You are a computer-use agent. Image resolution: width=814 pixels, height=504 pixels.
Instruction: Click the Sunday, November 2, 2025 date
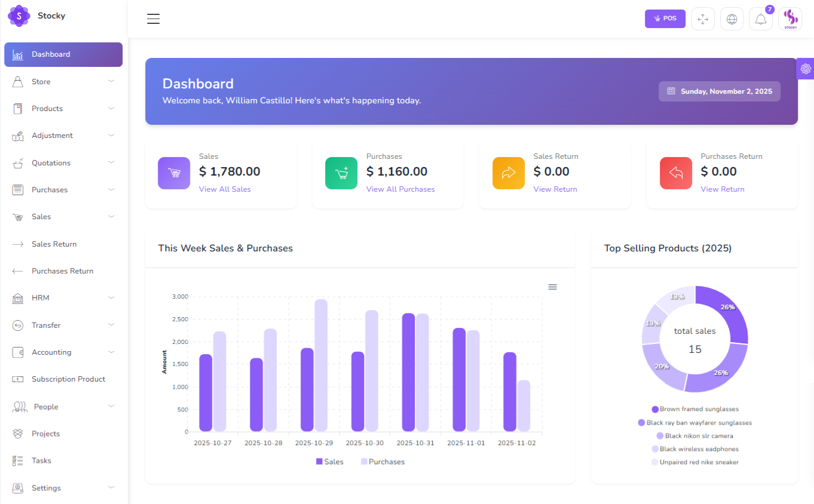(719, 91)
